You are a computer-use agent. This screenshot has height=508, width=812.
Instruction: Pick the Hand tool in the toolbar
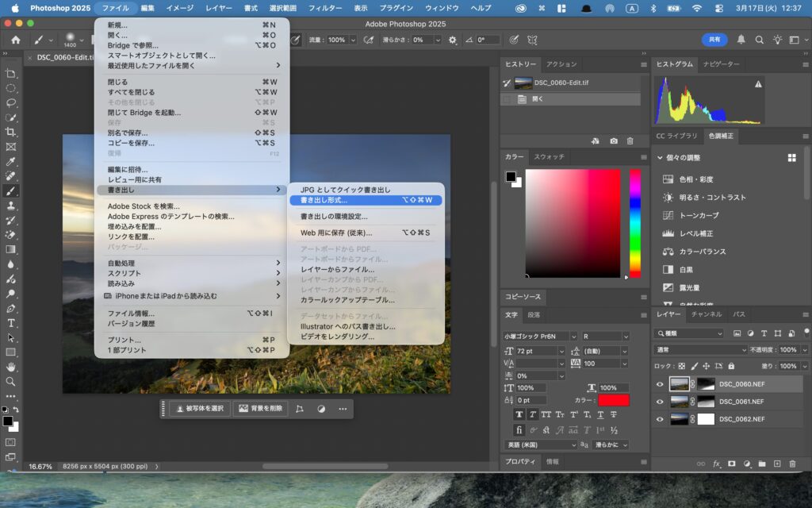(x=11, y=367)
